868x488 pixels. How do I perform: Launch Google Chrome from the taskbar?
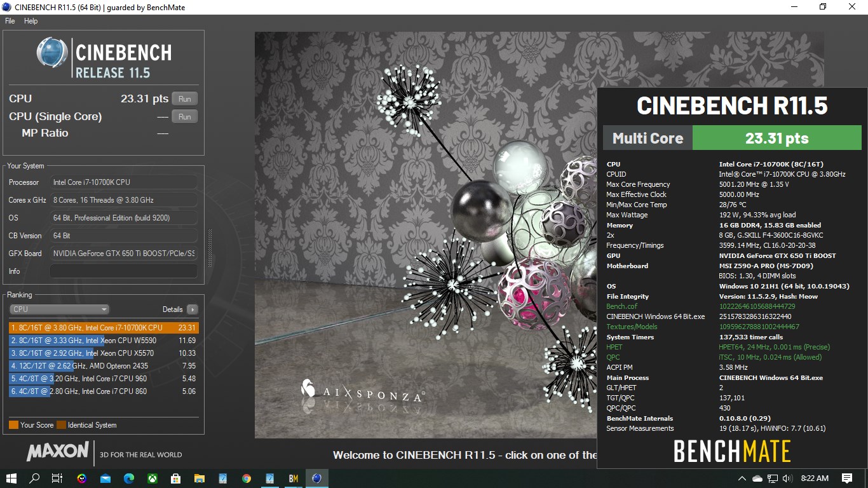coord(247,478)
